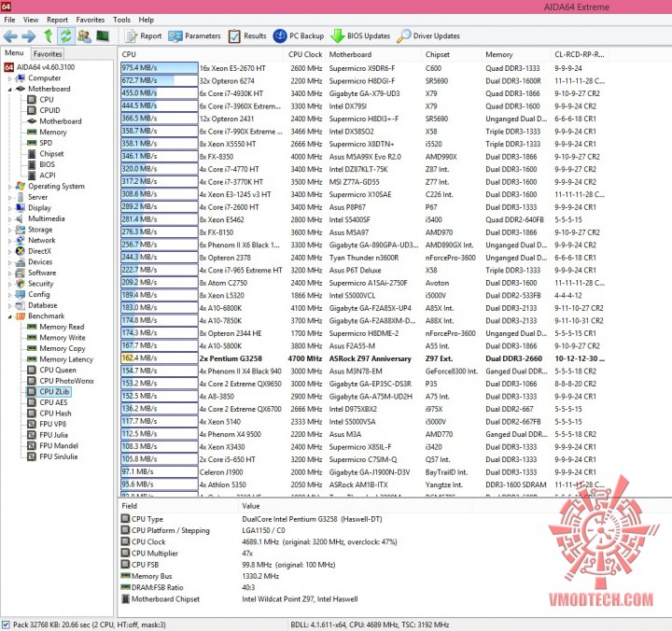Select Memory Read benchmark
This screenshot has width=672, height=631.
pos(62,327)
